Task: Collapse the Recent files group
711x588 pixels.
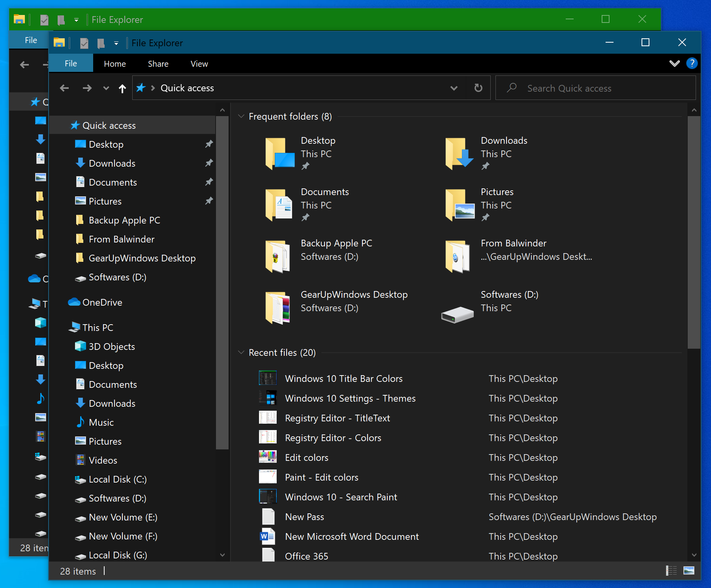Action: coord(241,352)
